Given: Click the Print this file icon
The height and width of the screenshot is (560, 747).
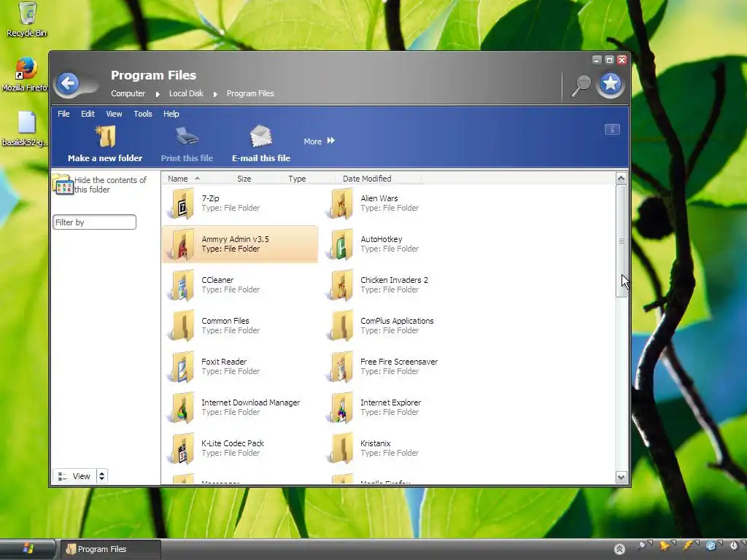Looking at the screenshot, I should pos(187,136).
